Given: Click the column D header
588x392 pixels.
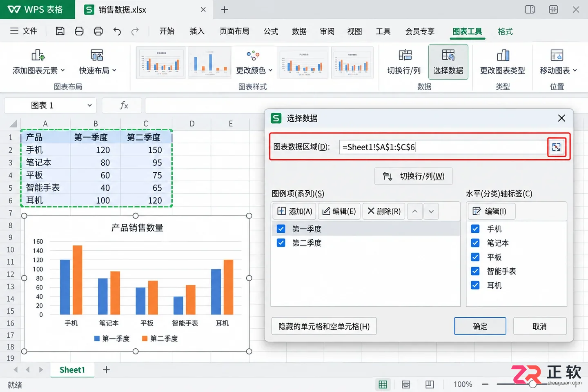Looking at the screenshot, I should (192, 123).
